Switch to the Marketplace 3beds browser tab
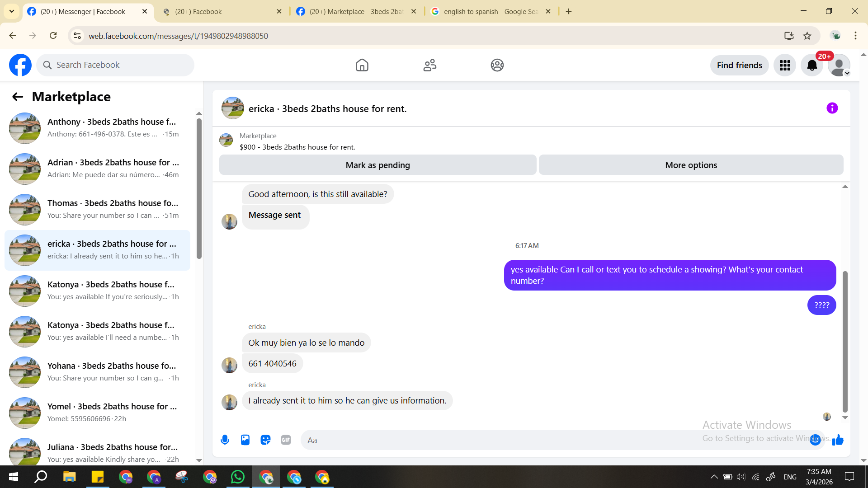The image size is (868, 488). pyautogui.click(x=356, y=12)
